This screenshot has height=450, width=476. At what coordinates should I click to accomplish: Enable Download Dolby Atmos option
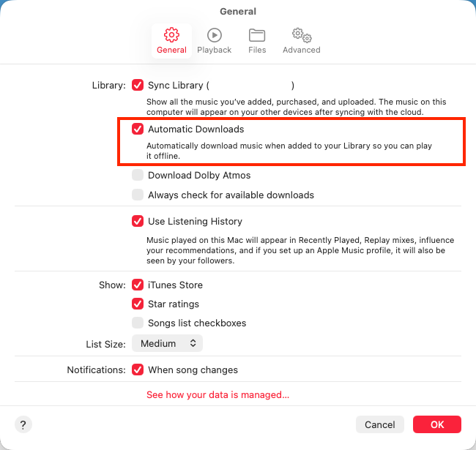tap(138, 176)
